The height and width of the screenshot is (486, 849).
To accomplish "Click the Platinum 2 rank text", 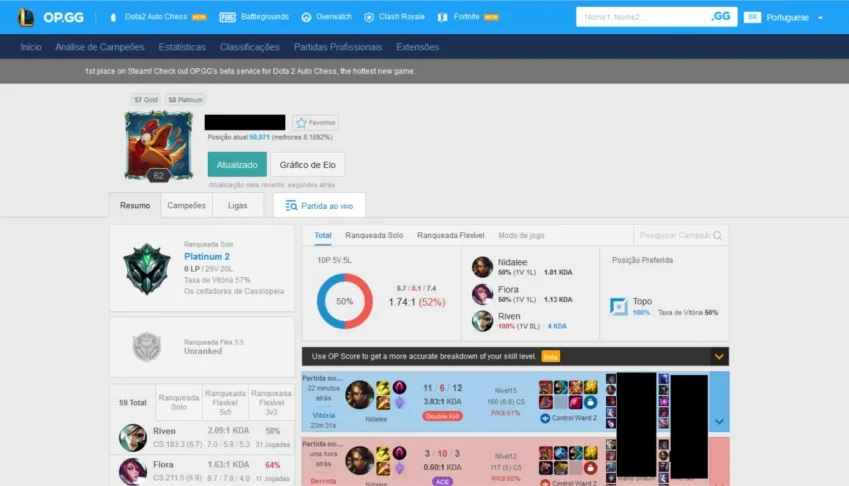I will tap(207, 257).
